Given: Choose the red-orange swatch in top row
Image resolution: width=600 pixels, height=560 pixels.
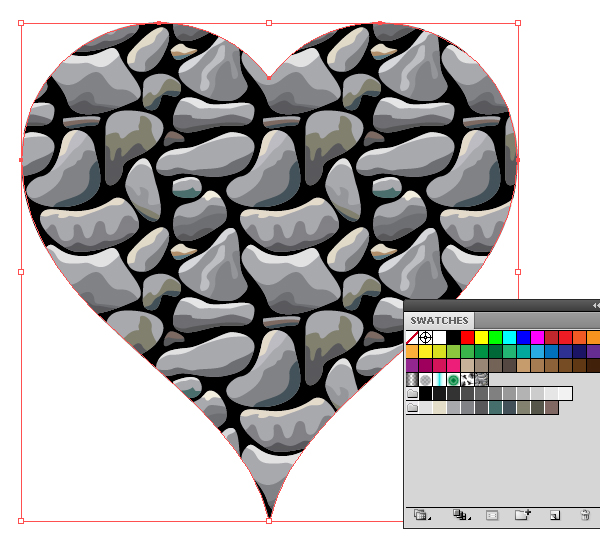Looking at the screenshot, I should click(x=579, y=338).
